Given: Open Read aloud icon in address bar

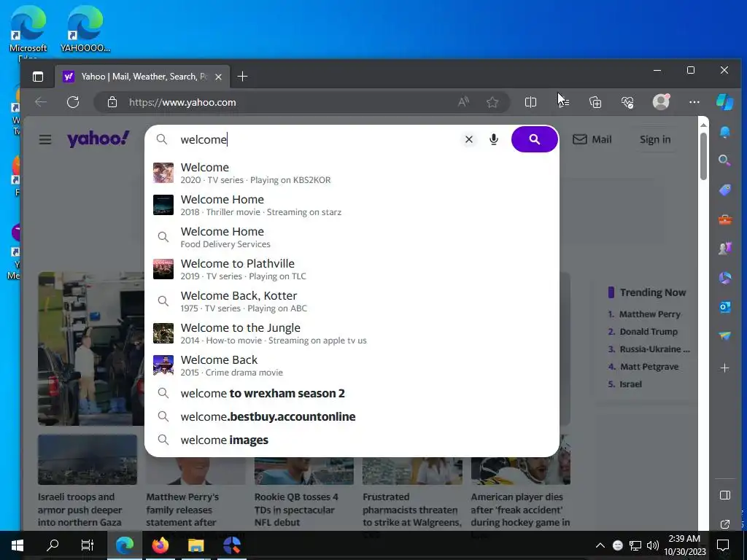Looking at the screenshot, I should click(463, 102).
